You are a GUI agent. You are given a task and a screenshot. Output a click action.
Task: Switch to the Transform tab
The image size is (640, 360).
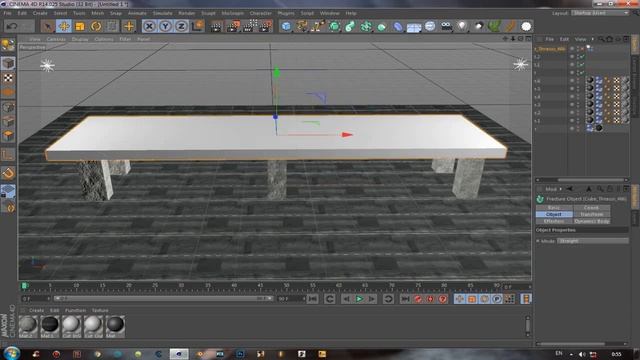591,214
